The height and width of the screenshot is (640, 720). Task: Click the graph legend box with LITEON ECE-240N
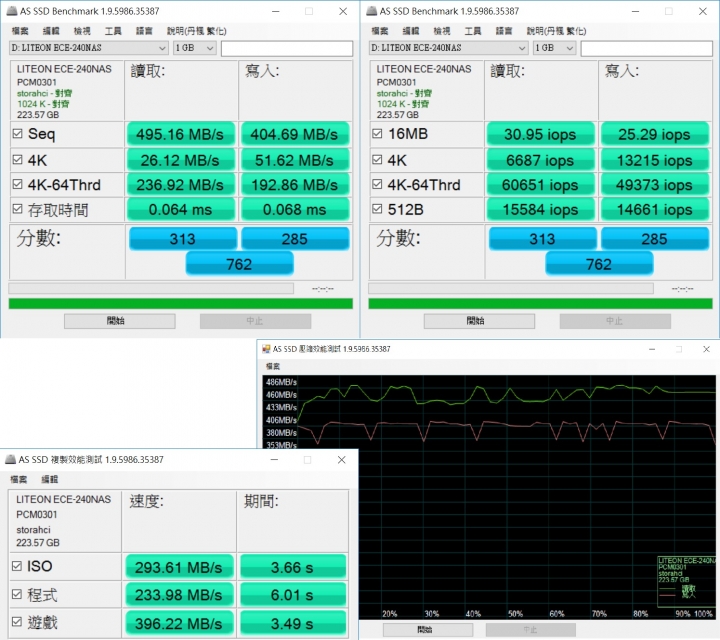(686, 581)
